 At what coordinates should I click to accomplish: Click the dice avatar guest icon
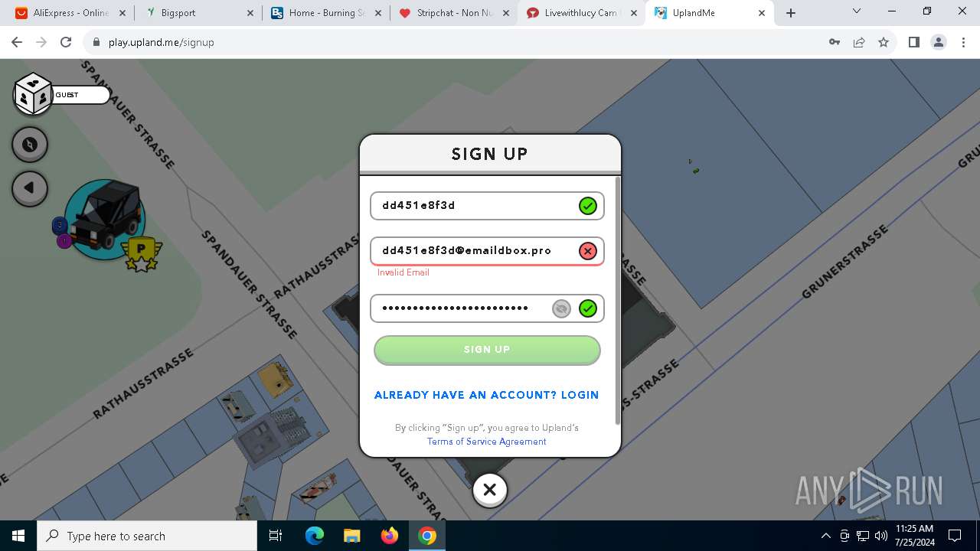(33, 94)
